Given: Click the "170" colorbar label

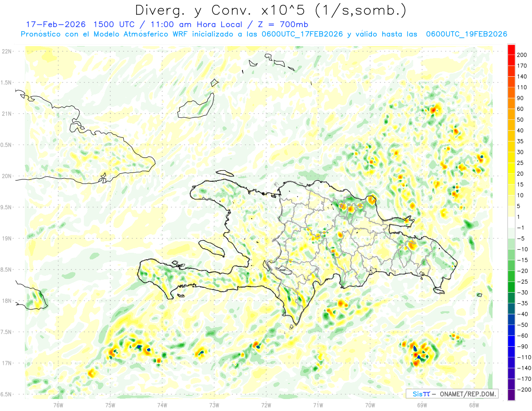Looking at the screenshot, I should click(x=522, y=66).
